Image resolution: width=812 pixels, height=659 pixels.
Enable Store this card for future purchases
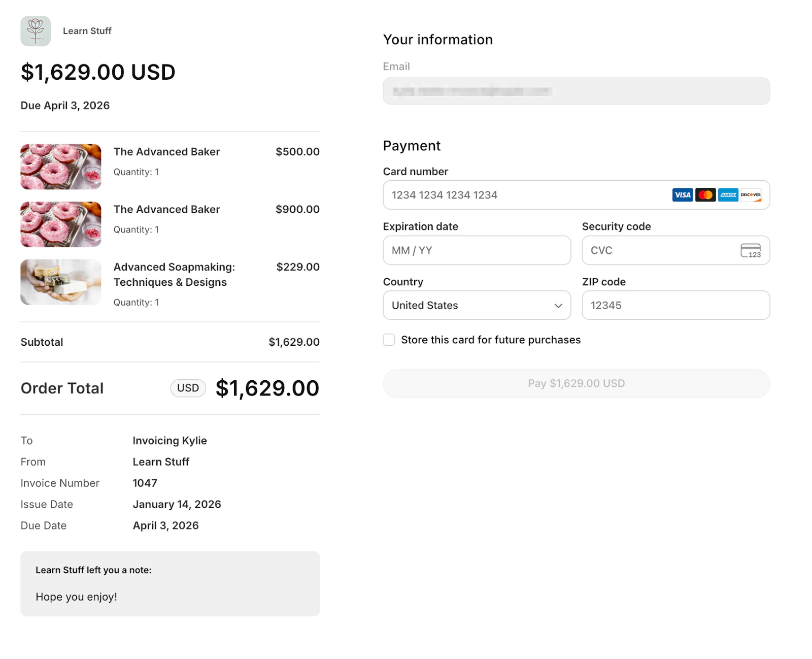coord(389,339)
